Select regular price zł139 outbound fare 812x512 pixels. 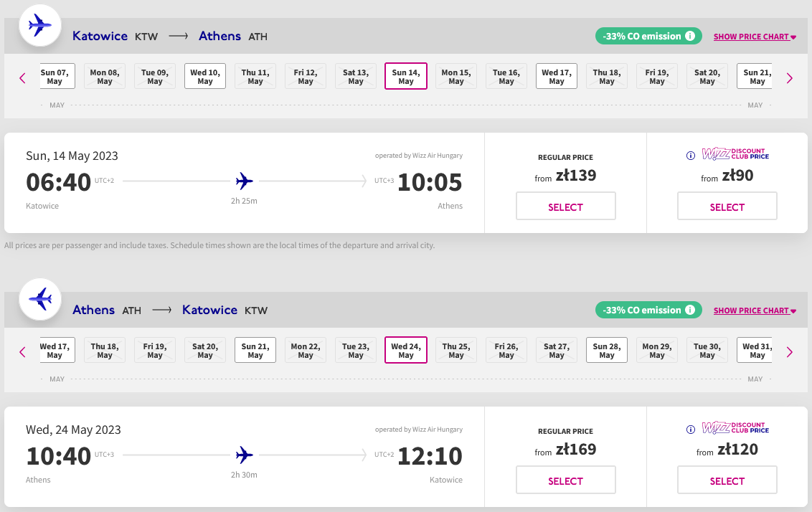click(565, 206)
